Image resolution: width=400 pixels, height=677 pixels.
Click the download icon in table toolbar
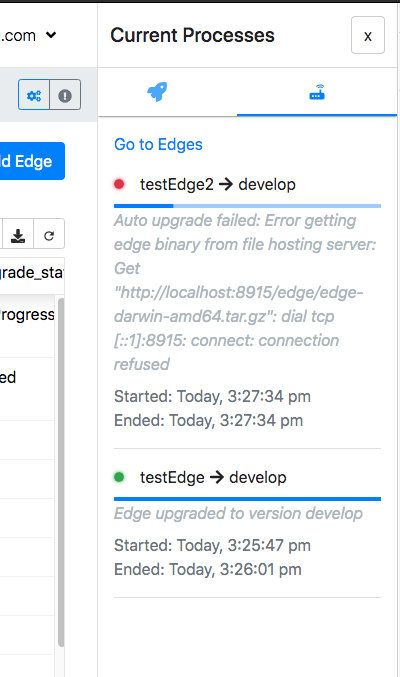(x=18, y=236)
